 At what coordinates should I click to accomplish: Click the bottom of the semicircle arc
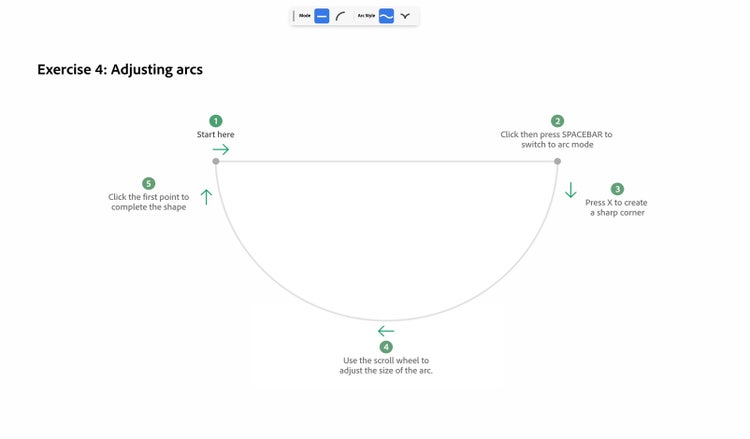coord(386,320)
